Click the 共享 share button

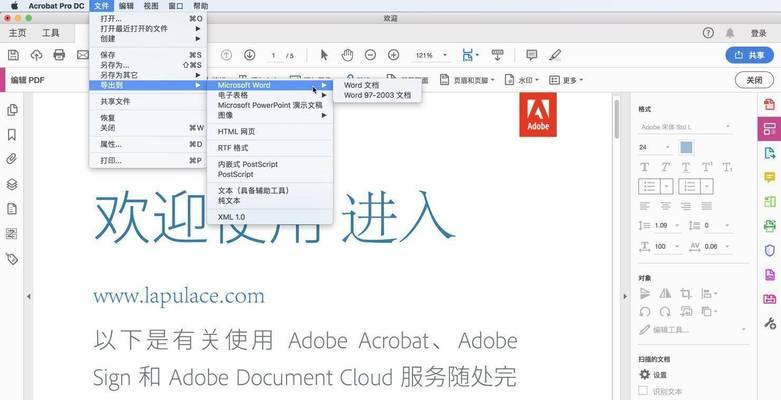(x=750, y=55)
